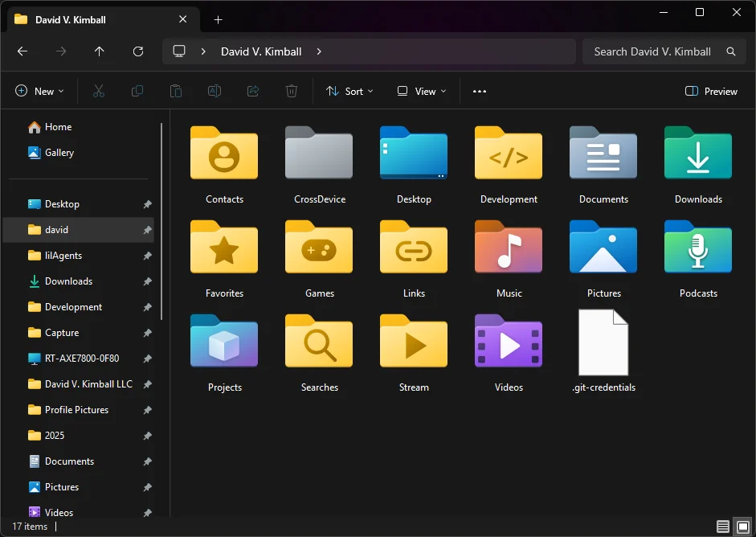
Task: Cut the selected item using the scissors icon
Action: point(98,91)
